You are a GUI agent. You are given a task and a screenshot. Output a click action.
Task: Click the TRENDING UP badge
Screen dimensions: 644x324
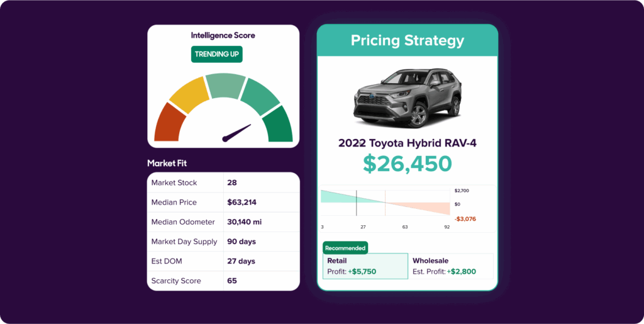pyautogui.click(x=216, y=54)
